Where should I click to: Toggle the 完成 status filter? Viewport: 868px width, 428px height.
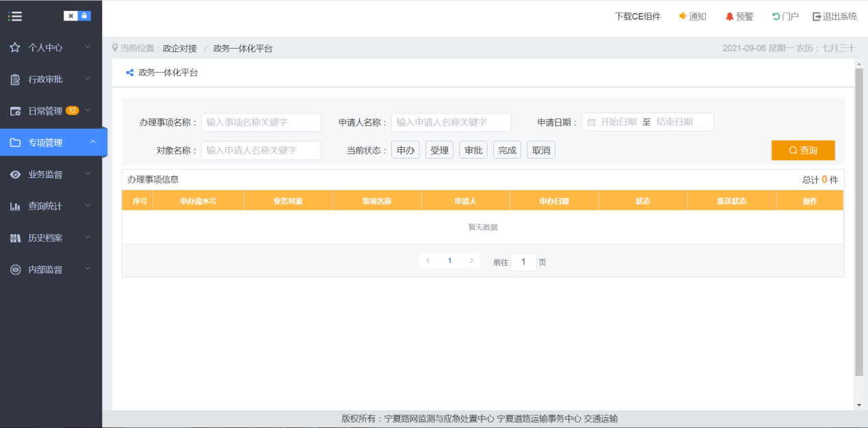click(x=507, y=150)
